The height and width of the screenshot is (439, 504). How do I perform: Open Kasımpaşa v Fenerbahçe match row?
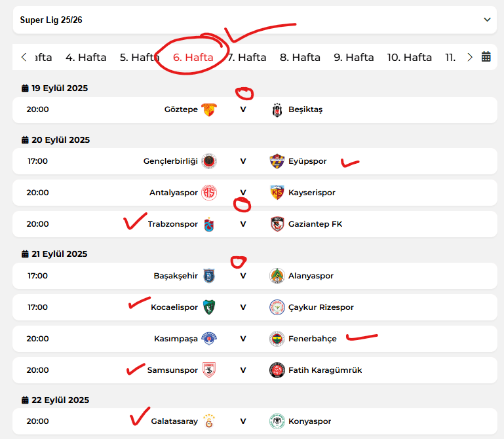255,339
